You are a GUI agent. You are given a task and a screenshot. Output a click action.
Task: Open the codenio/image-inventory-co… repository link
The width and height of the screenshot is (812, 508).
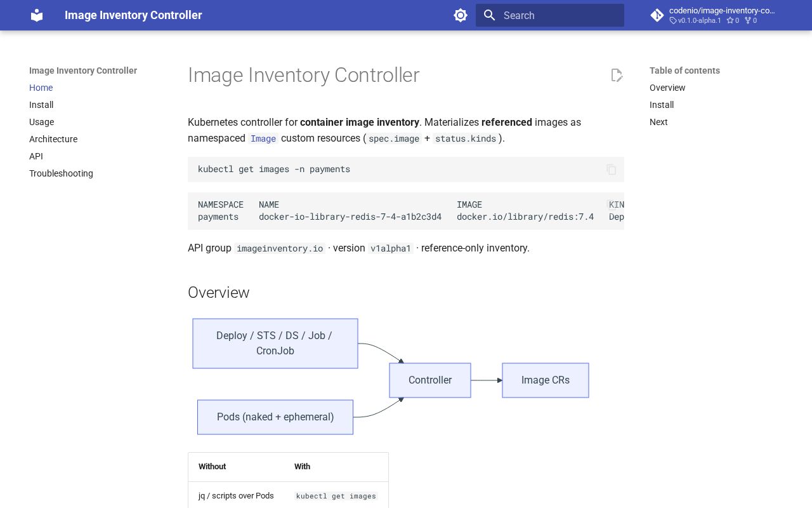[x=715, y=15]
